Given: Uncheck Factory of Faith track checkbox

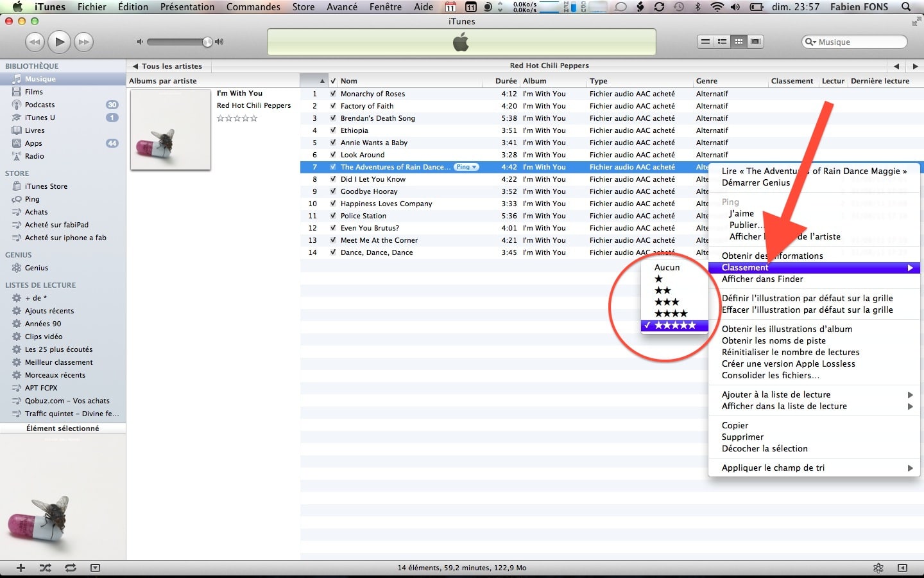Looking at the screenshot, I should click(333, 106).
